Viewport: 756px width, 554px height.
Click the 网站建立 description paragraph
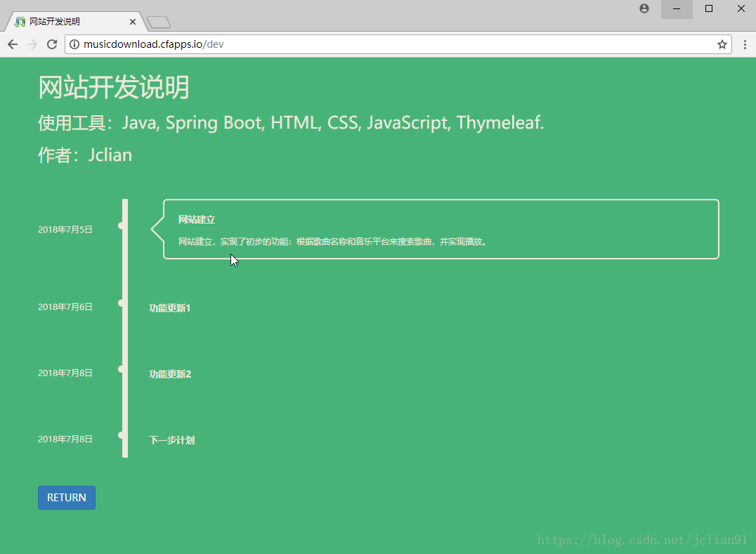[x=332, y=241]
